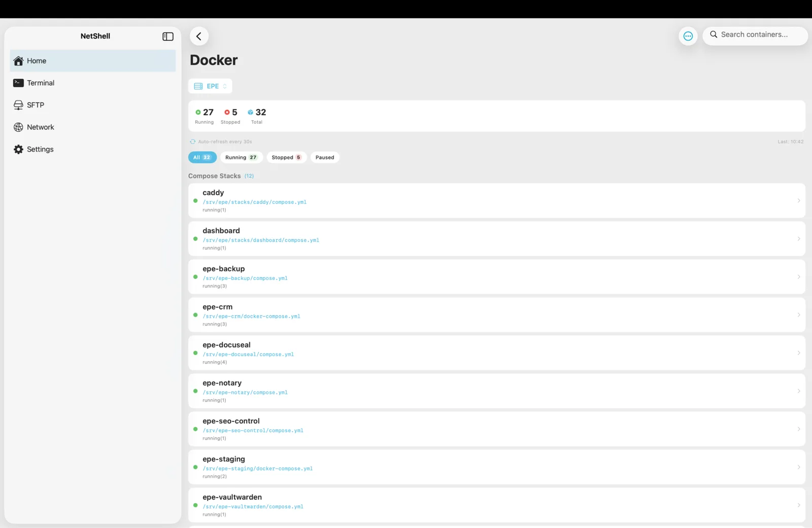Click the SFTP drive icon
The height and width of the screenshot is (528, 812).
[18, 105]
